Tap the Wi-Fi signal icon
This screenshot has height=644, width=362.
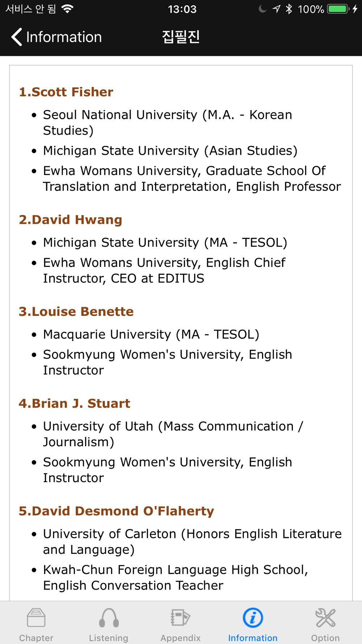click(67, 9)
